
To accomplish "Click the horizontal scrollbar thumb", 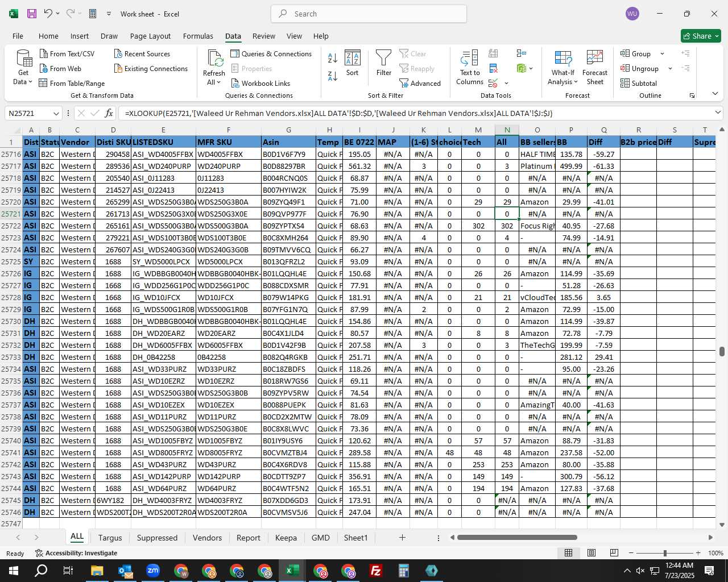I will pos(517,537).
